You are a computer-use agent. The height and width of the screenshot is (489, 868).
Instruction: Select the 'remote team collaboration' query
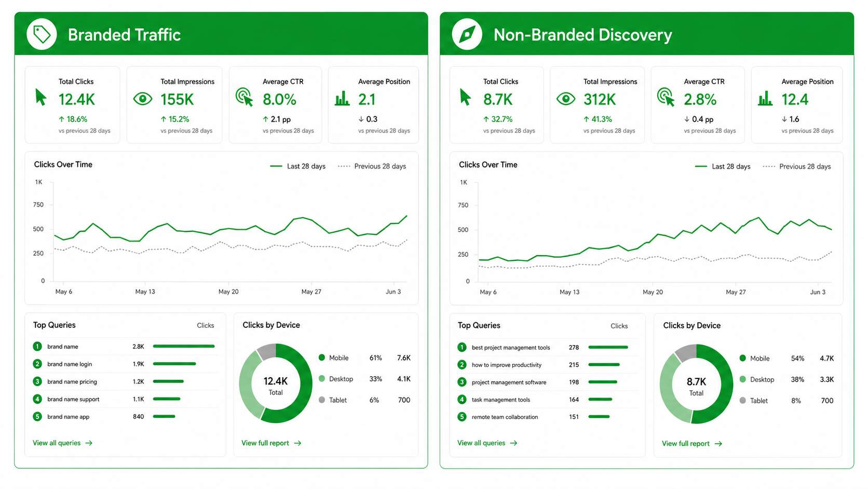click(x=505, y=417)
